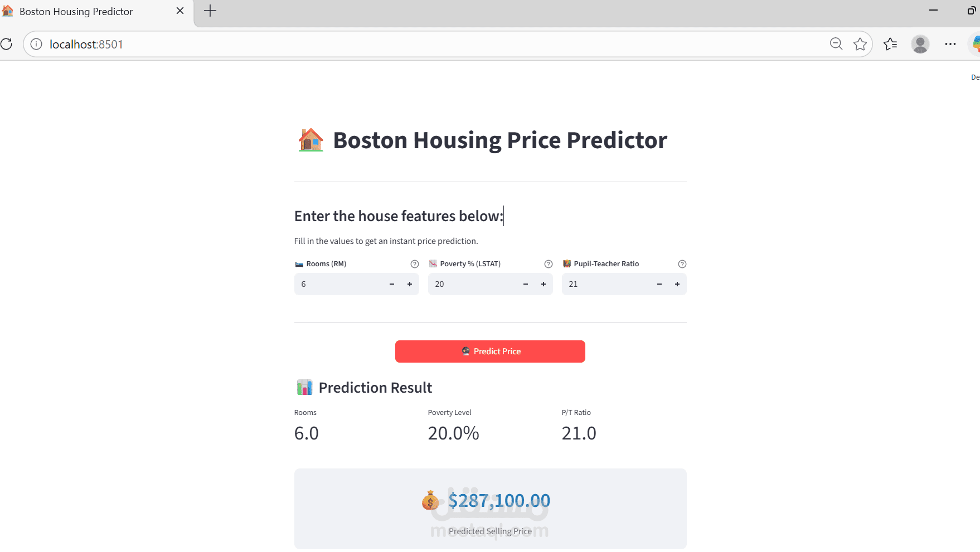
Task: Reload the Boston Housing Predictor page
Action: click(7, 43)
